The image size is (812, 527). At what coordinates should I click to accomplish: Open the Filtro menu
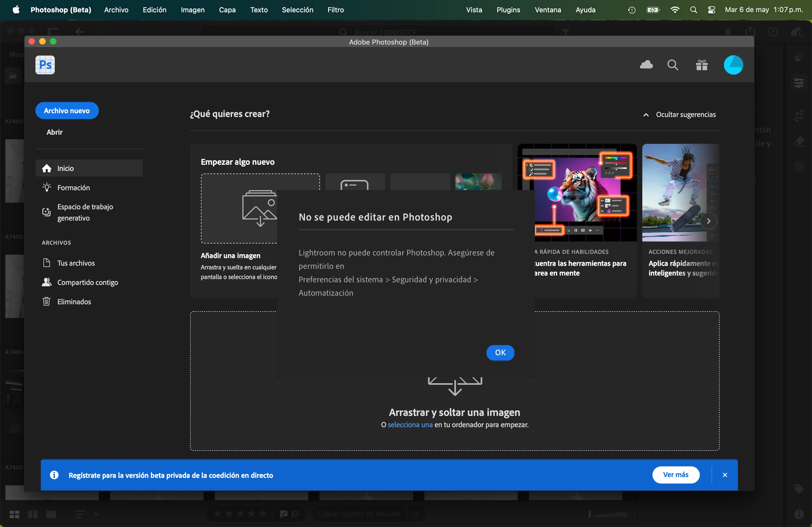click(x=335, y=10)
